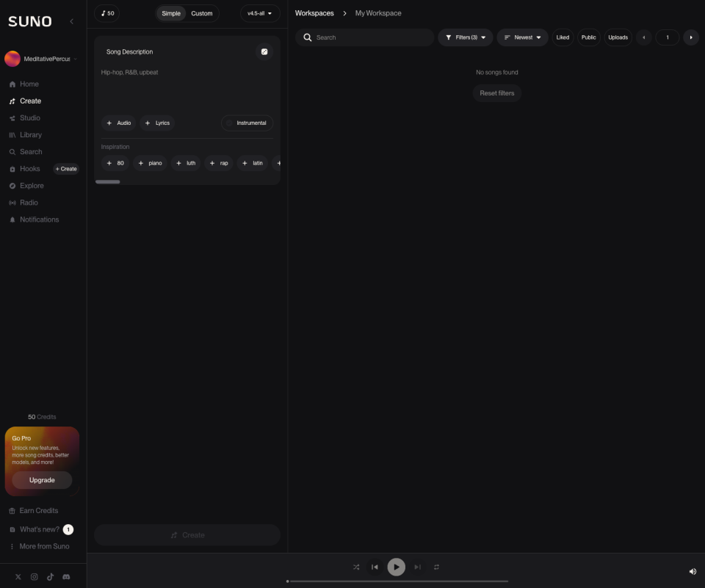705x588 pixels.
Task: Click the 50 Credits label
Action: [42, 417]
